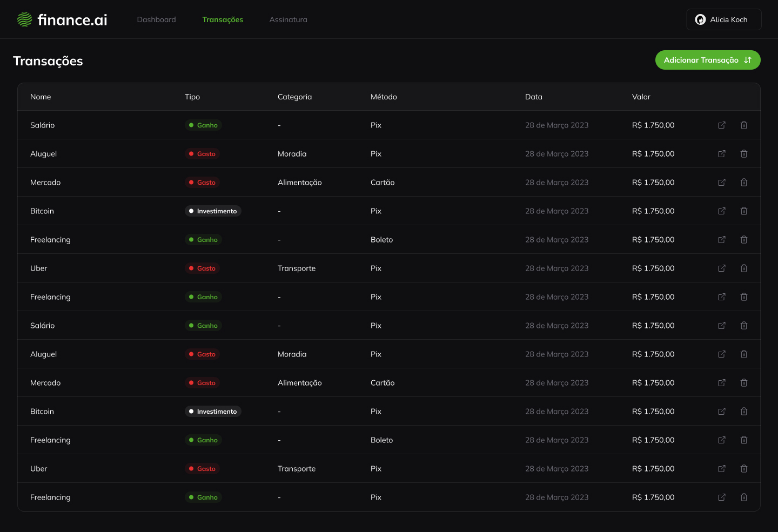
Task: Open the Assinatura tab
Action: click(x=288, y=19)
